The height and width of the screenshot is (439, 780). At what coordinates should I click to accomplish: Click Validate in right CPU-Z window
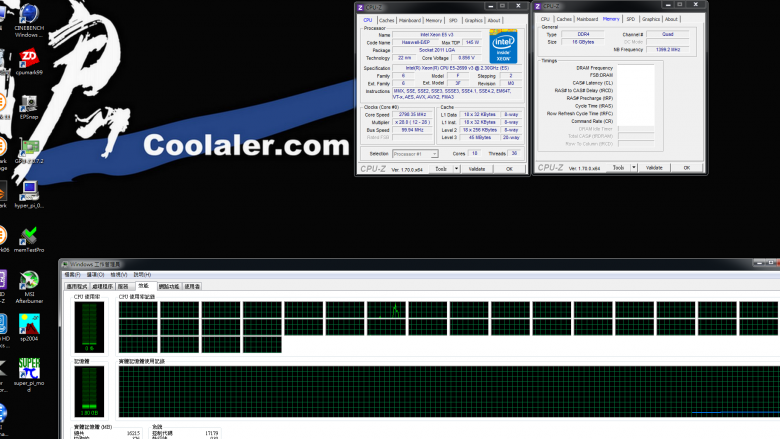654,168
